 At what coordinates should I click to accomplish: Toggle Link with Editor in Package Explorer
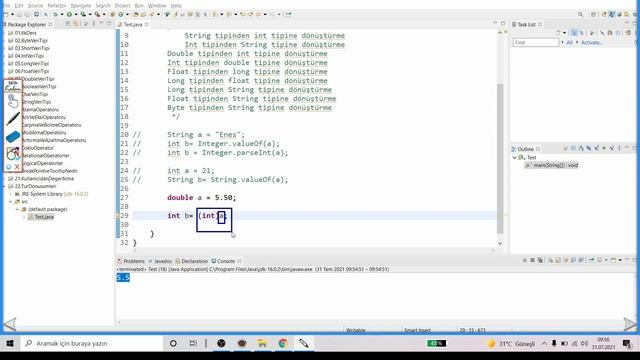point(76,24)
